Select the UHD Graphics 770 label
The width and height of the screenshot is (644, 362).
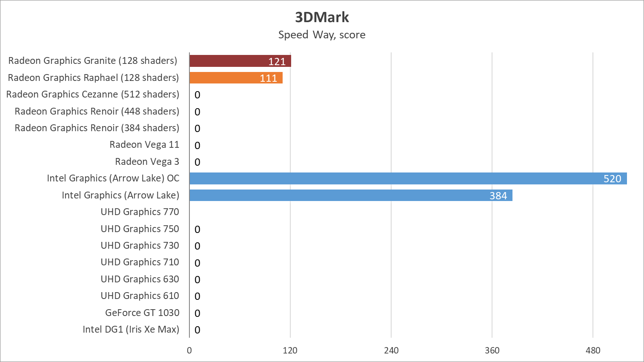[x=140, y=212]
